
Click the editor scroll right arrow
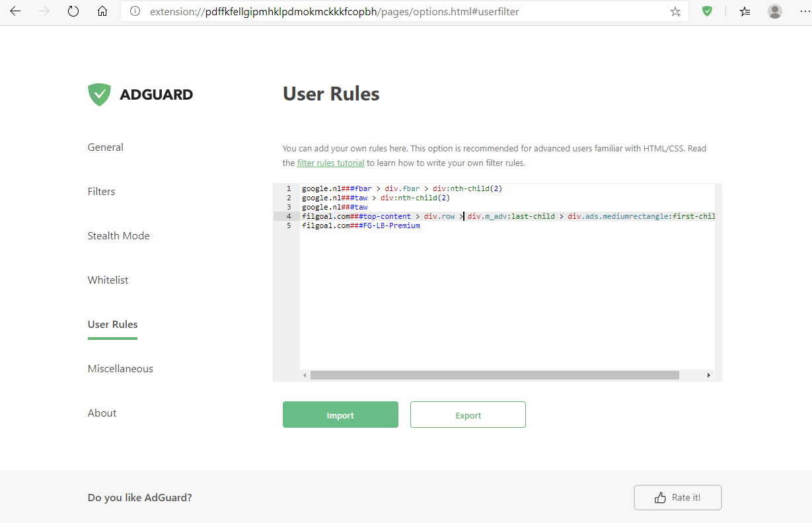(709, 375)
